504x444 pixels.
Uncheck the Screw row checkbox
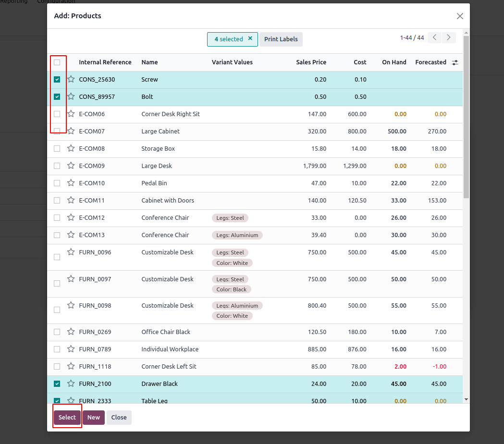57,79
